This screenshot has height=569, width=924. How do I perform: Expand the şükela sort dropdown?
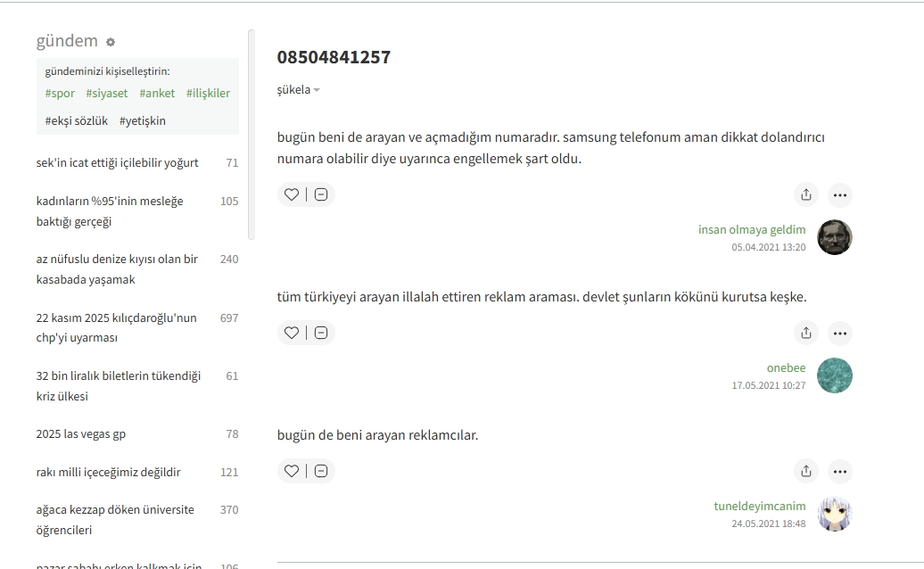point(298,90)
